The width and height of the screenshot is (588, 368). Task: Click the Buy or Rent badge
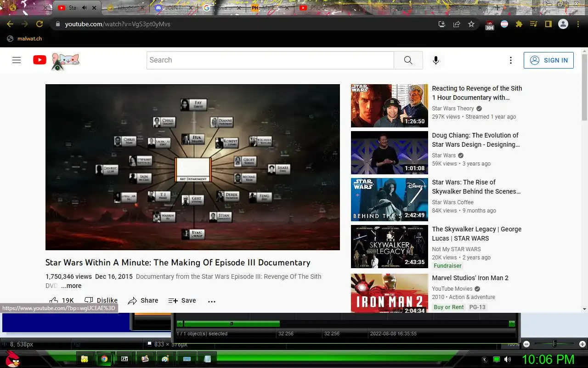coord(449,307)
